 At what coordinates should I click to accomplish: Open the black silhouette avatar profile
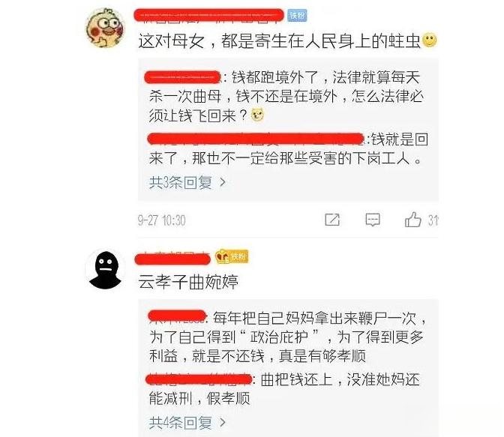point(105,269)
